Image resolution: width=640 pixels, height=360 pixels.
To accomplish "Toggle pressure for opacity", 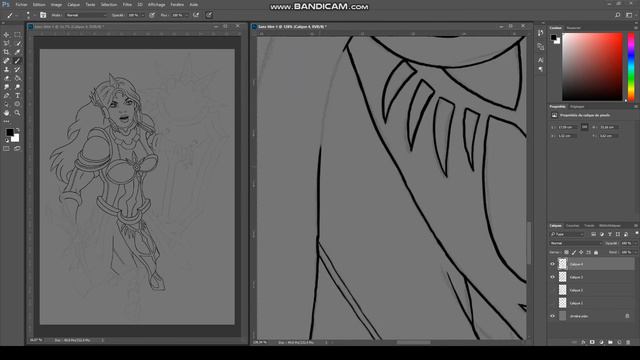I will (152, 15).
